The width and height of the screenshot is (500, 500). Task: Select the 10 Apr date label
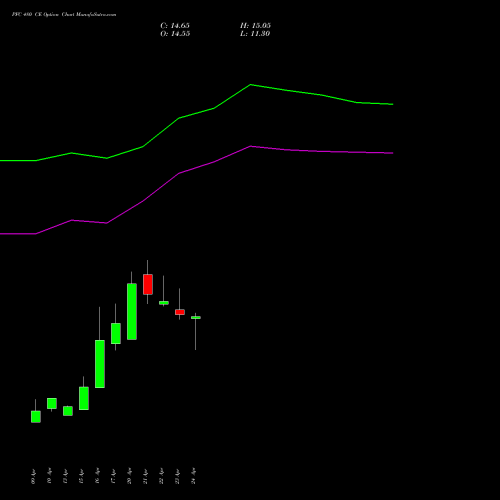(49, 476)
